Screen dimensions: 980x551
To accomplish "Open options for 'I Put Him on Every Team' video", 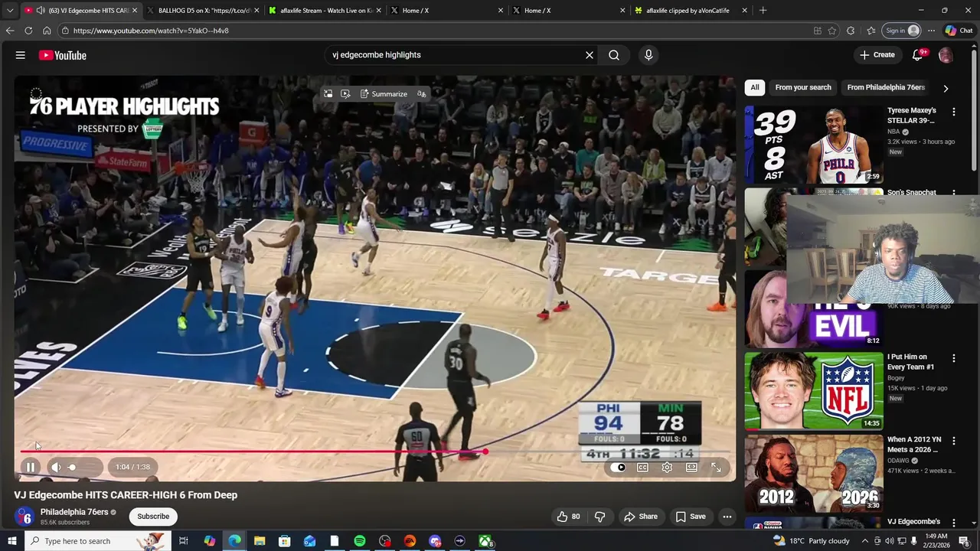I will coord(954,358).
